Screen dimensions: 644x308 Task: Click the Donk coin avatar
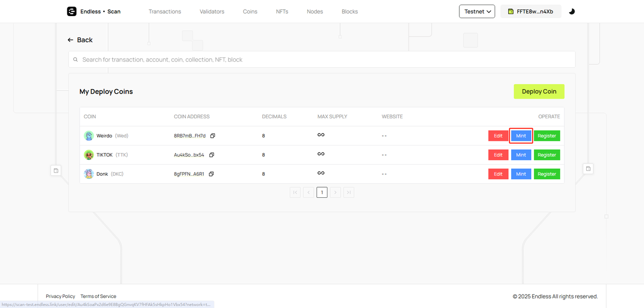(x=89, y=174)
